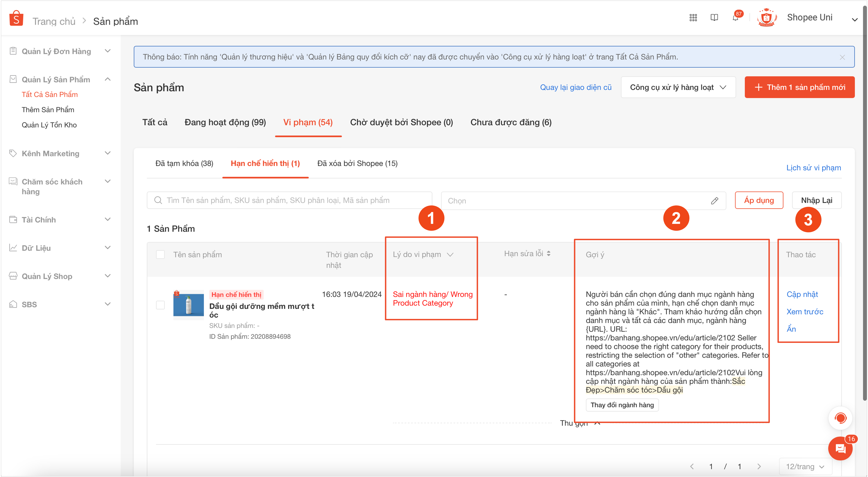Viewport: 868px width, 477px height.
Task: Click the pencil icon in Chọn field
Action: [x=714, y=201]
